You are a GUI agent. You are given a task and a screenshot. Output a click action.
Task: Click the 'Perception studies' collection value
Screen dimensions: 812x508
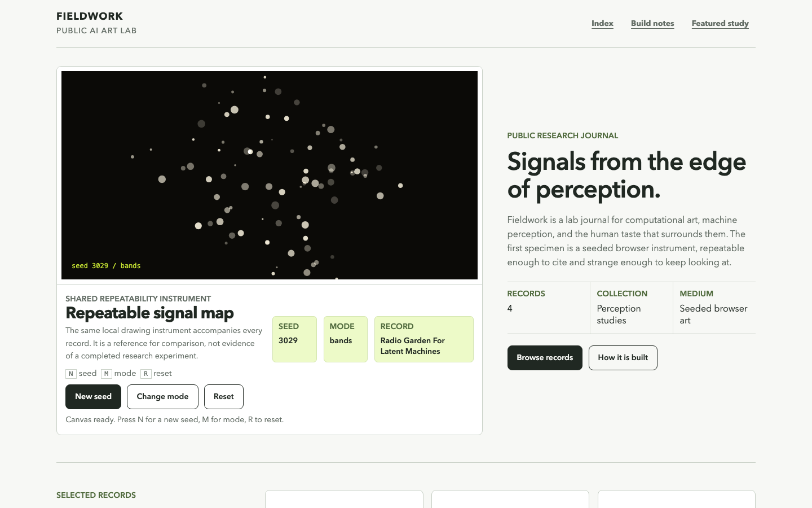click(619, 314)
